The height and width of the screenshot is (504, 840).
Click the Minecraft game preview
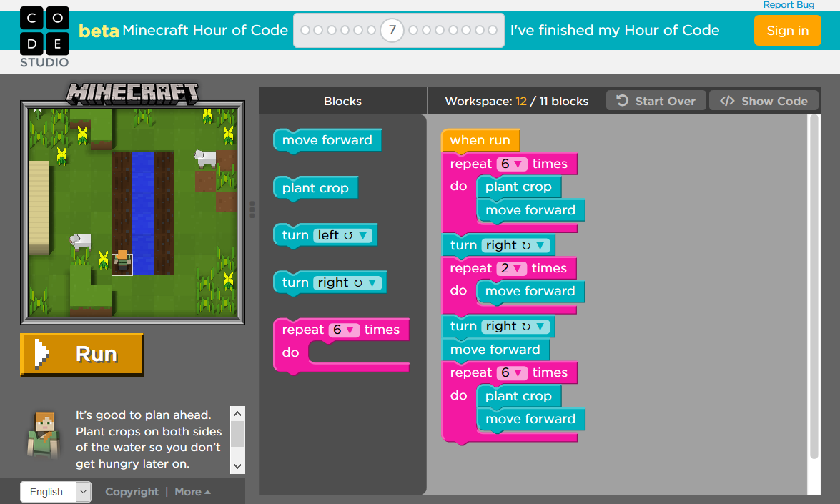coord(132,212)
